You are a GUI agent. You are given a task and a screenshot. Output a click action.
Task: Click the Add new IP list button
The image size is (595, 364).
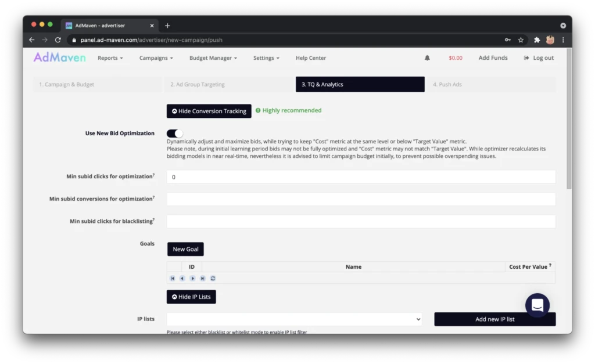pyautogui.click(x=495, y=319)
